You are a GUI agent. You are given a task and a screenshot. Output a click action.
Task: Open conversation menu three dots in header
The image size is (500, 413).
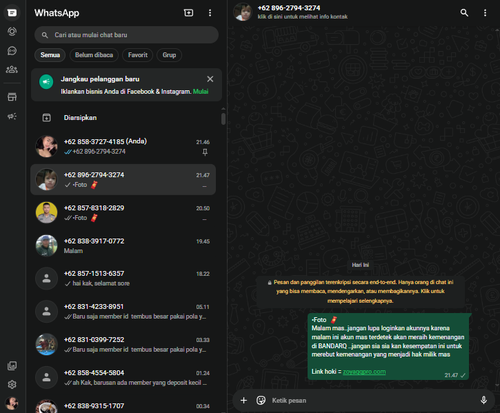click(x=485, y=13)
